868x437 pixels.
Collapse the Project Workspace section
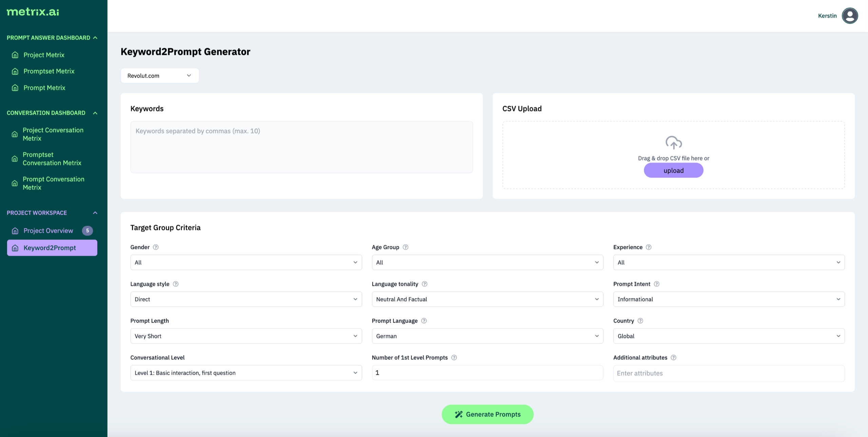95,213
